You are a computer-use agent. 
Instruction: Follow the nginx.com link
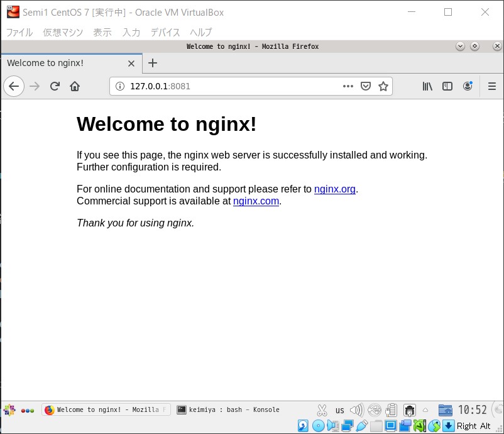256,201
